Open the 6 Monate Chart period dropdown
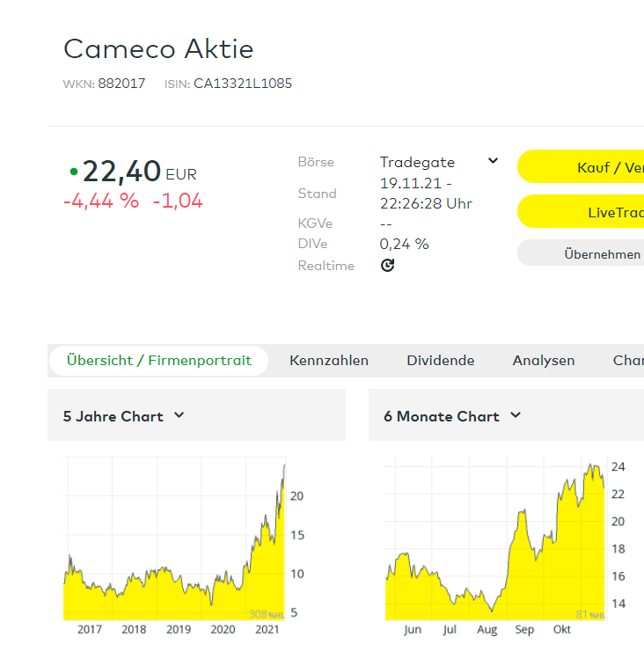The image size is (644, 659). 516,415
